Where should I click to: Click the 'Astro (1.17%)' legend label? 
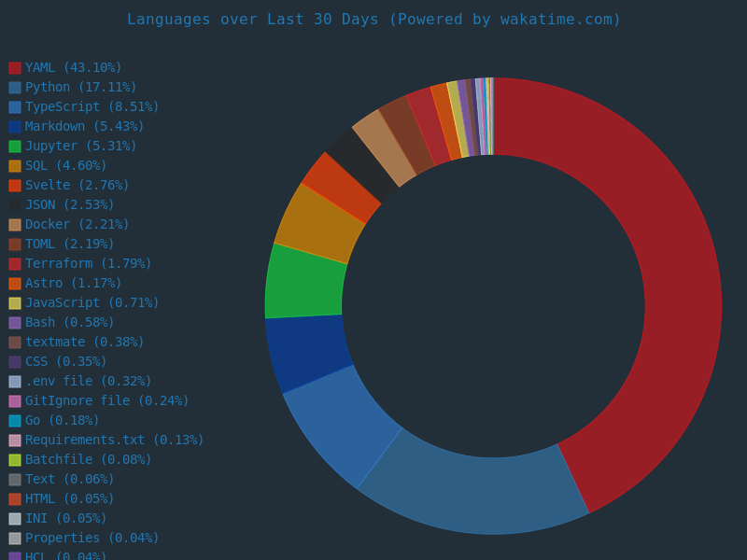[74, 283]
